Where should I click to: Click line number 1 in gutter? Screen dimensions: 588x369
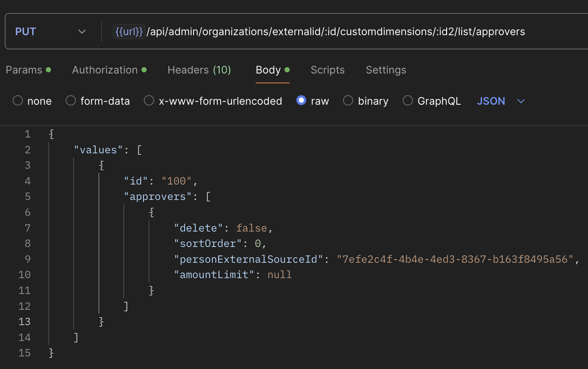point(28,134)
